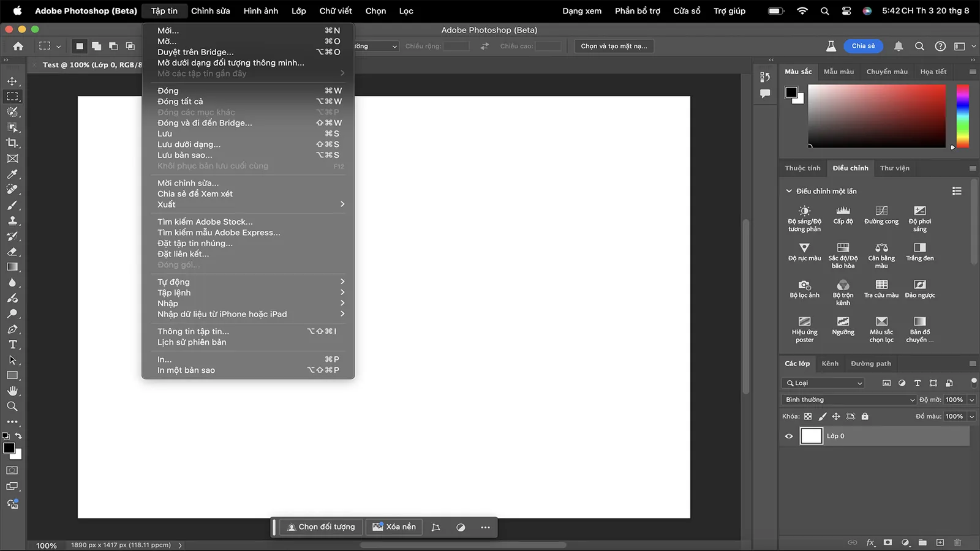The width and height of the screenshot is (980, 551).
Task: Select the Frame tool
Action: coord(12,159)
